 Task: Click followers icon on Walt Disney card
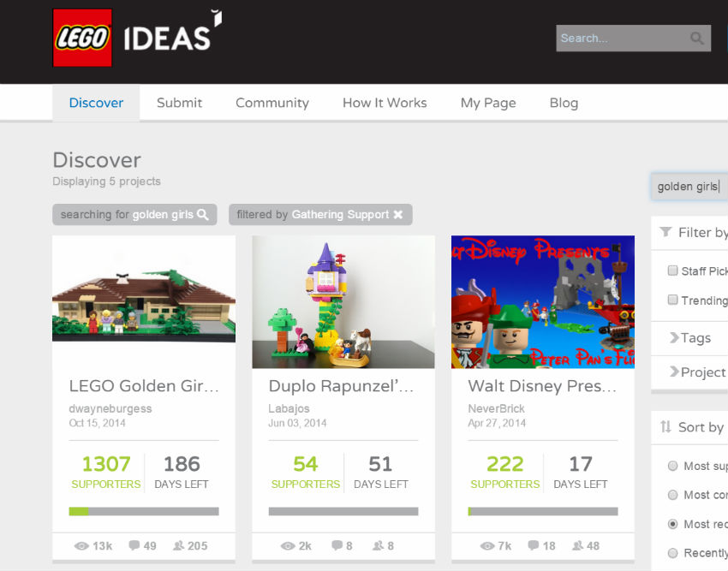click(x=577, y=545)
